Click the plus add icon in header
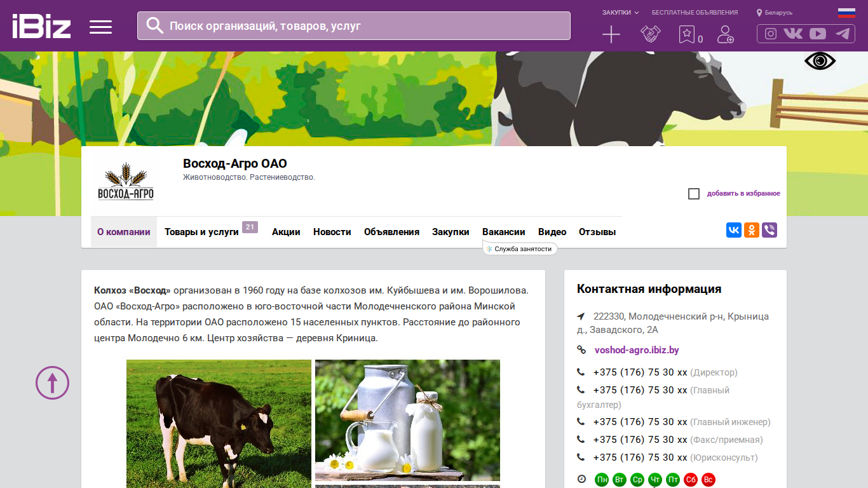 [611, 34]
